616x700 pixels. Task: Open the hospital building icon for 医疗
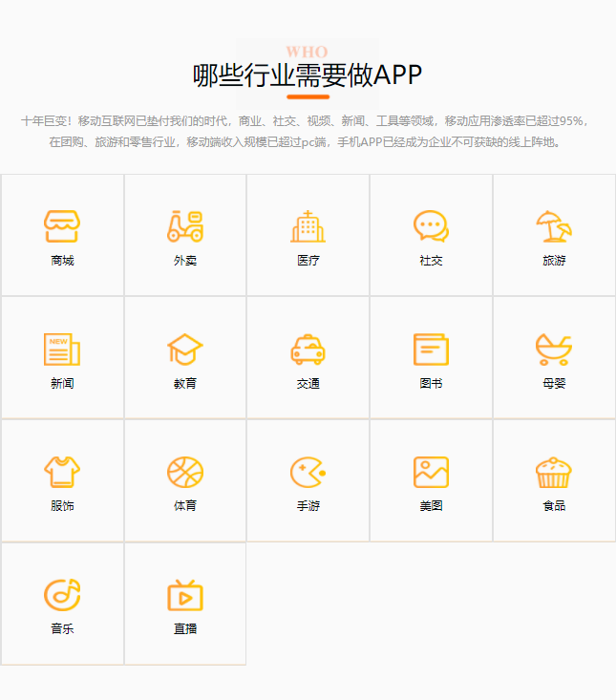308,226
